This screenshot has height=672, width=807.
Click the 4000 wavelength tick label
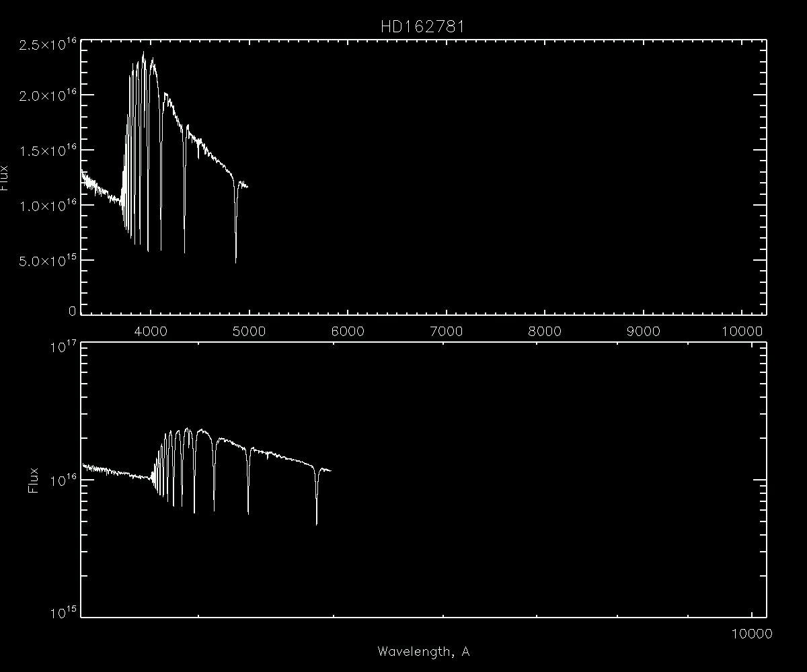tap(151, 331)
